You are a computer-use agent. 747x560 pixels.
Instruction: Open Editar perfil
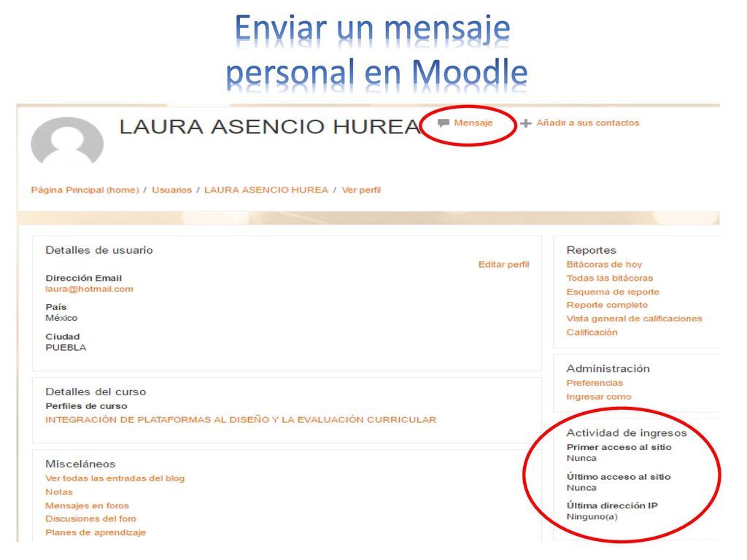(x=503, y=264)
